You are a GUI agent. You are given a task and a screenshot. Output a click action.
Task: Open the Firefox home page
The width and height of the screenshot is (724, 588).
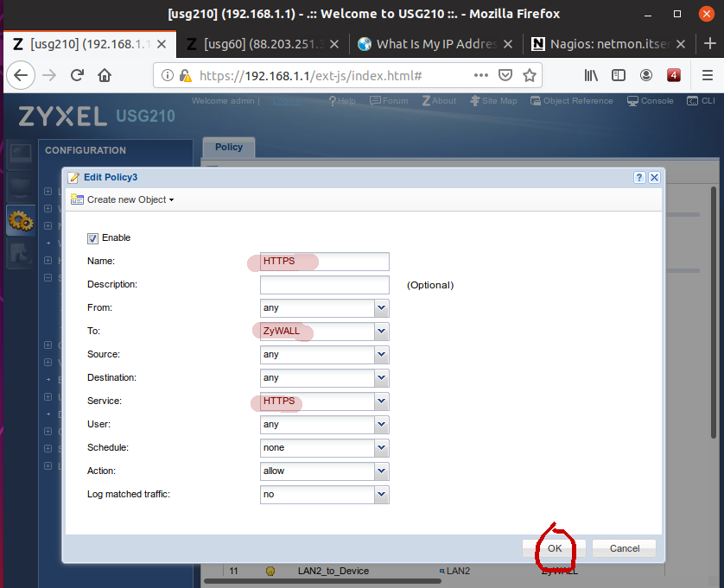point(105,75)
